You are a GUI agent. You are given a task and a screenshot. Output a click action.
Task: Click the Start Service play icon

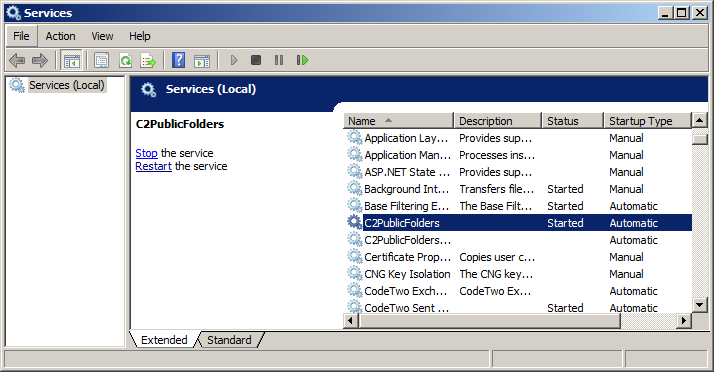coord(234,60)
